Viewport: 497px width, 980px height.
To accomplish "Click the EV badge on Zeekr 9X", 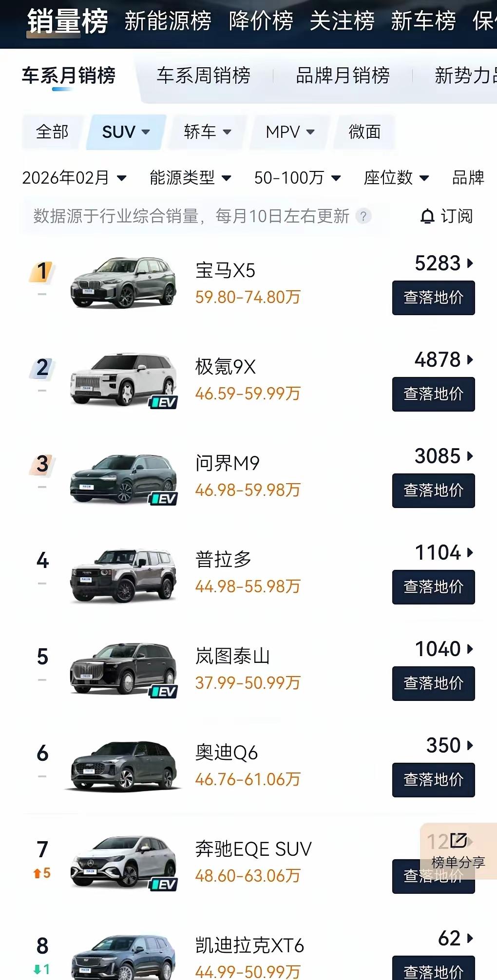I will point(163,403).
